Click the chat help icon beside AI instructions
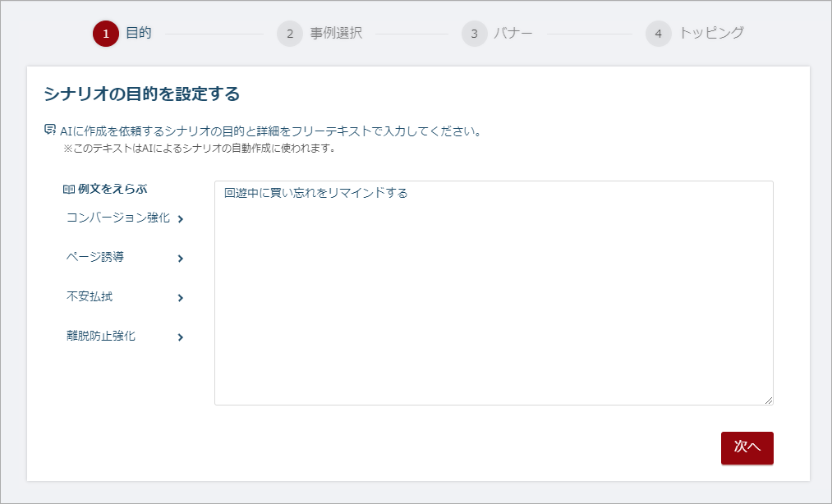The image size is (832, 504). pos(50,130)
